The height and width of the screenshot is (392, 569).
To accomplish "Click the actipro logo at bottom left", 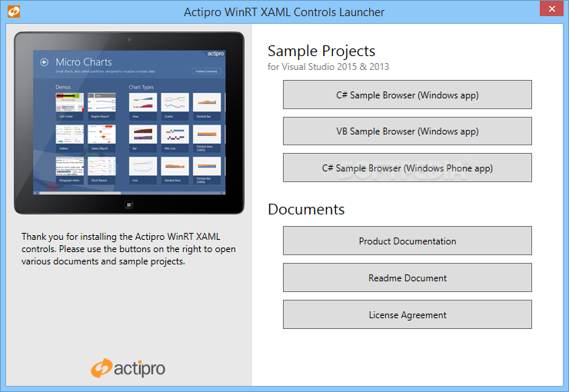I will click(128, 368).
